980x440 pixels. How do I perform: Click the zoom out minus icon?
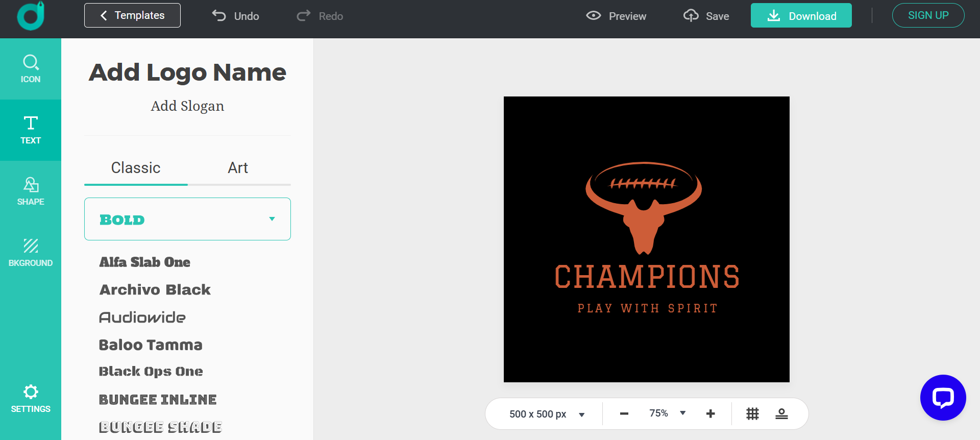click(624, 413)
